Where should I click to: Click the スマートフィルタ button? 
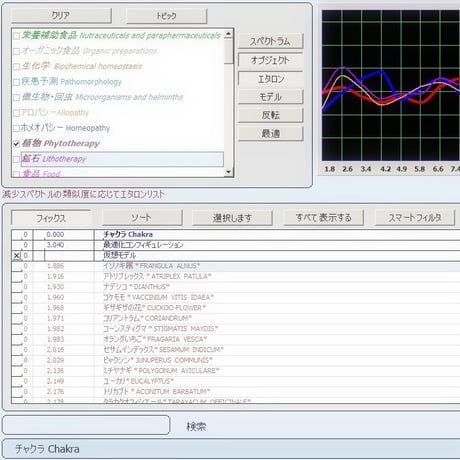tap(415, 218)
